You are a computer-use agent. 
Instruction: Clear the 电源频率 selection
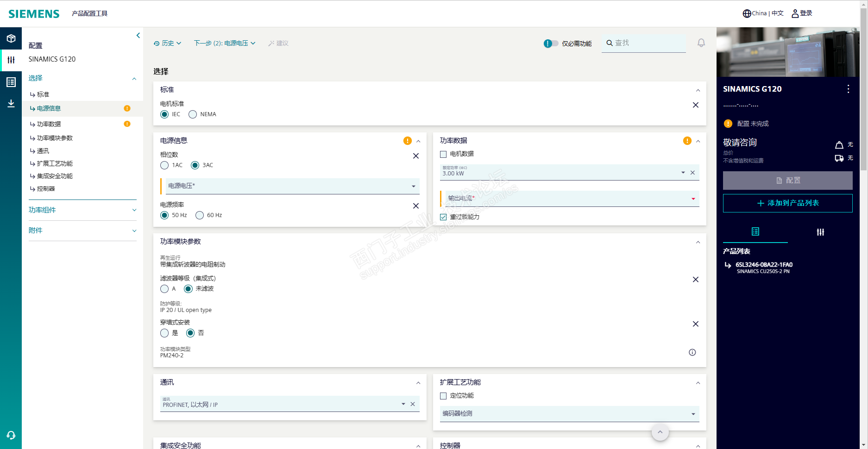coord(416,206)
